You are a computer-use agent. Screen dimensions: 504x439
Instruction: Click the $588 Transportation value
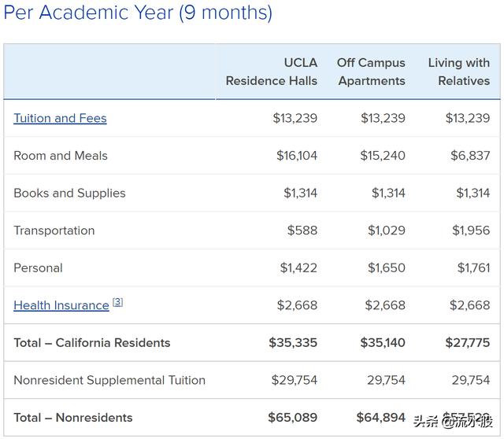point(302,231)
